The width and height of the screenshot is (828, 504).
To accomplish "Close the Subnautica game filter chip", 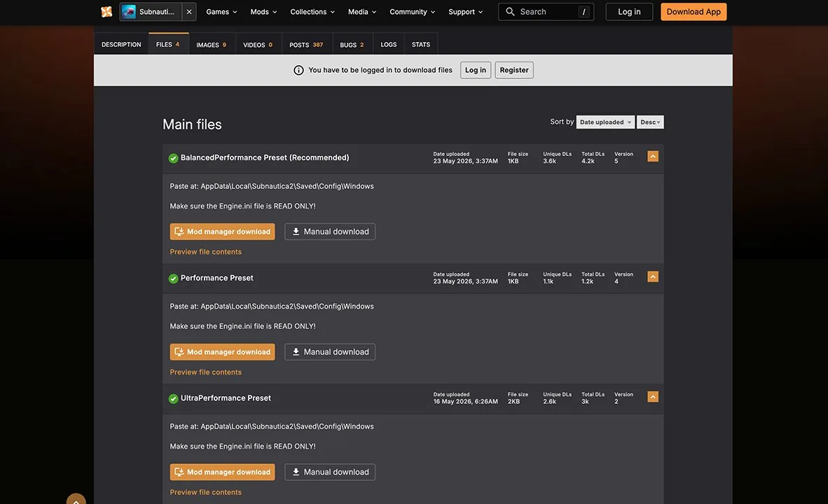I will [189, 12].
